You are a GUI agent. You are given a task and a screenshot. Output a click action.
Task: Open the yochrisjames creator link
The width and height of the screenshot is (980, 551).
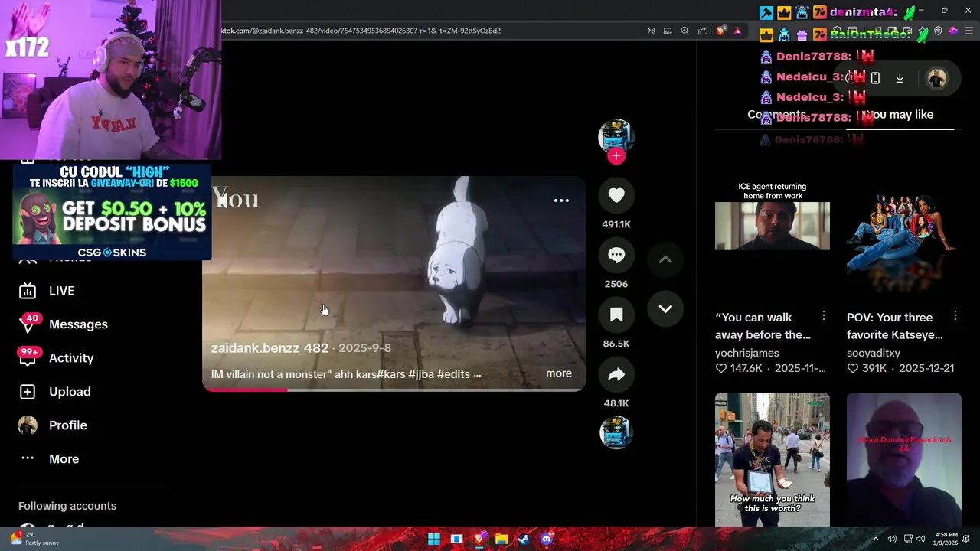coord(747,354)
